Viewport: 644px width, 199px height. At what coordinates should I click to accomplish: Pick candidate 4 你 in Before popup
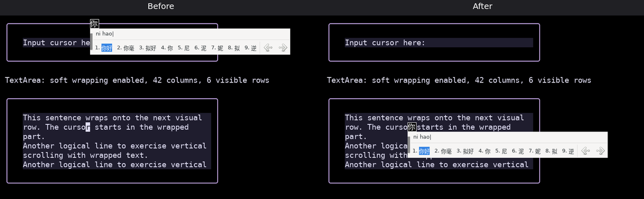167,48
